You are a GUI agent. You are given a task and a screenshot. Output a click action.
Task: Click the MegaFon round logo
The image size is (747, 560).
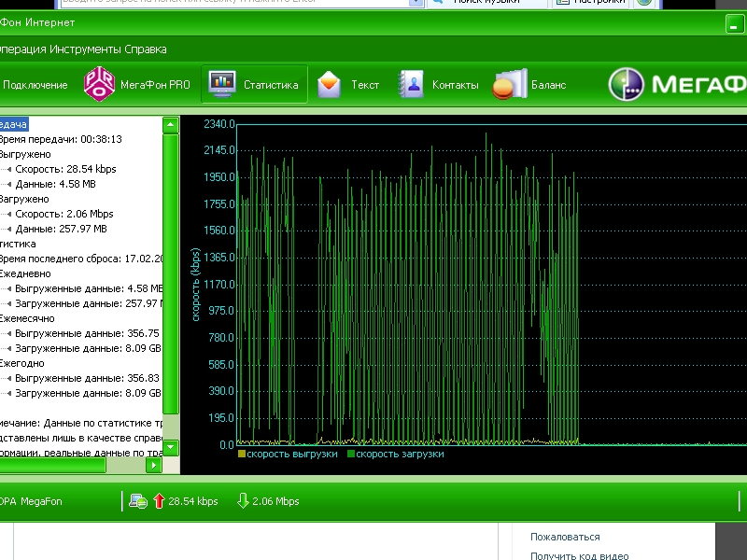click(x=626, y=84)
